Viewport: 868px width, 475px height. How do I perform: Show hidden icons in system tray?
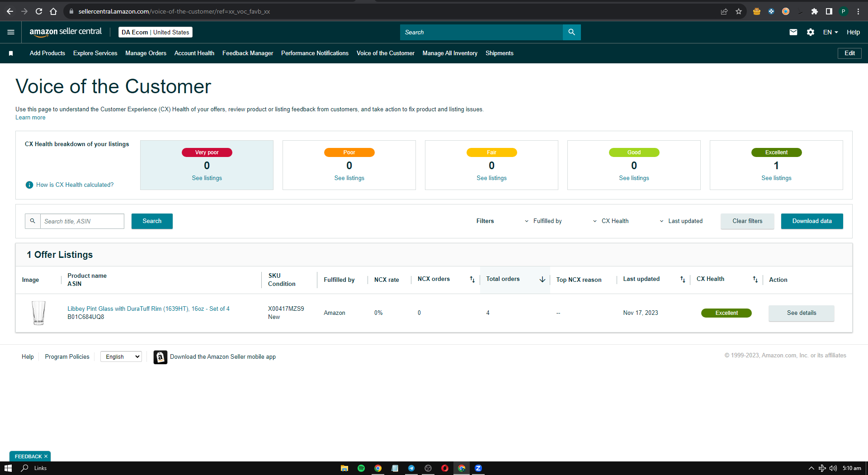click(x=811, y=468)
